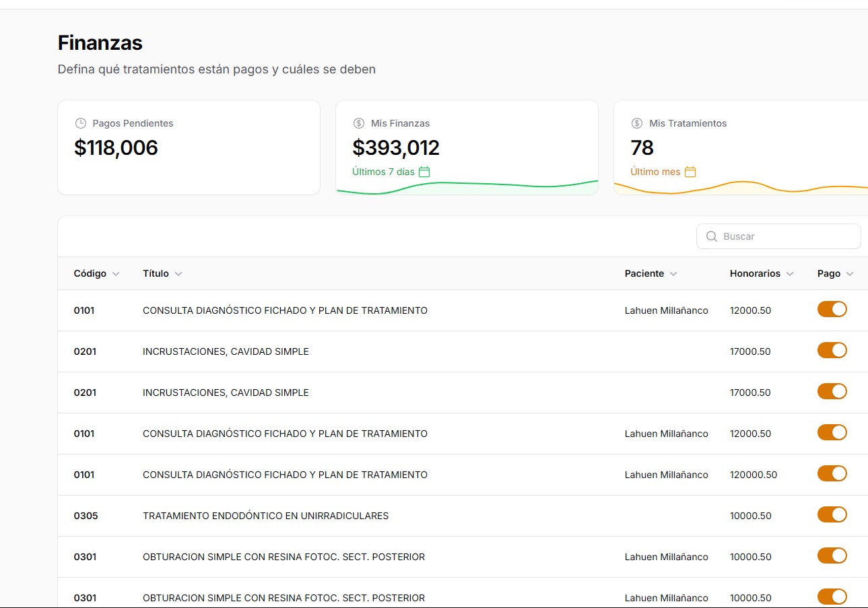Open the Paciente column sort dropdown
This screenshot has width=868, height=608.
673,274
